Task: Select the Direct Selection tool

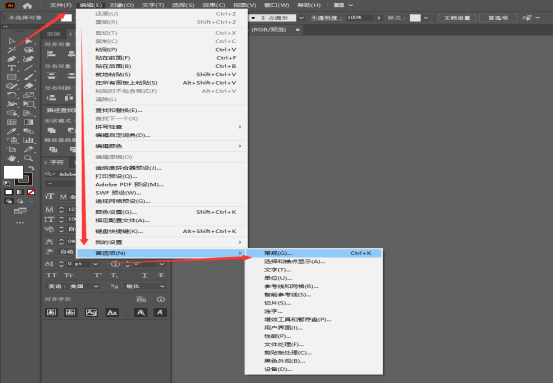Action: (29, 41)
